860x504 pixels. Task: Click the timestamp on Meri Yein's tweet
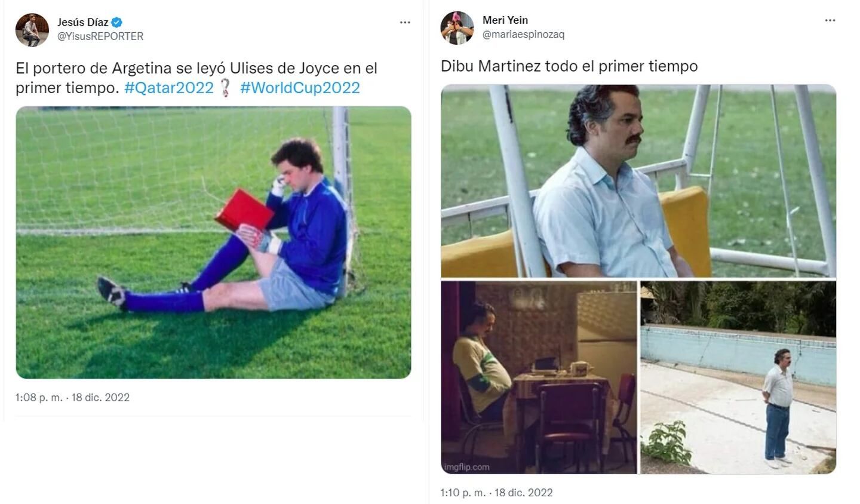[496, 493]
